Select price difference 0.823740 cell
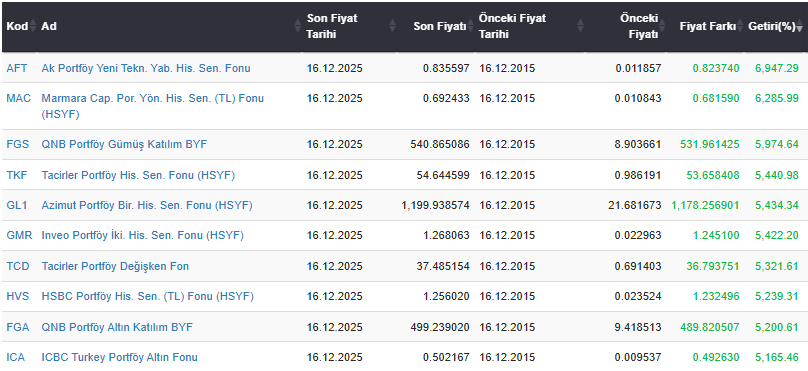Image resolution: width=808 pixels, height=371 pixels. tap(716, 68)
